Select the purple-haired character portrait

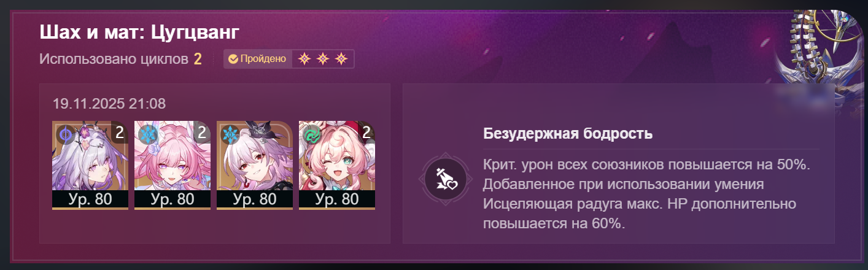[x=90, y=165]
